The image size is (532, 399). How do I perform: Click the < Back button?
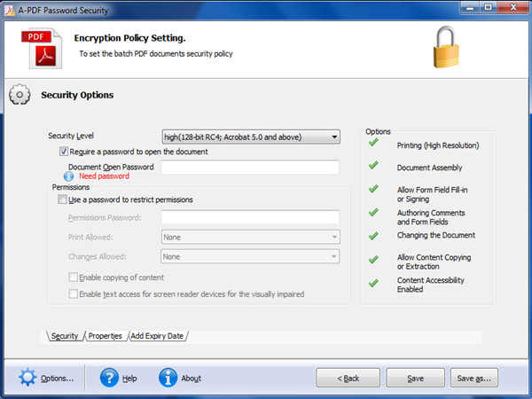[348, 378]
